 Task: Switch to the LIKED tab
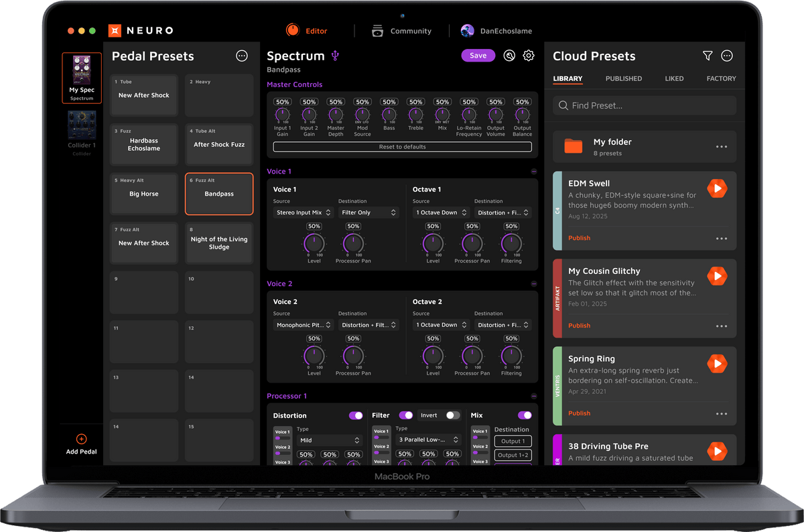pos(674,78)
